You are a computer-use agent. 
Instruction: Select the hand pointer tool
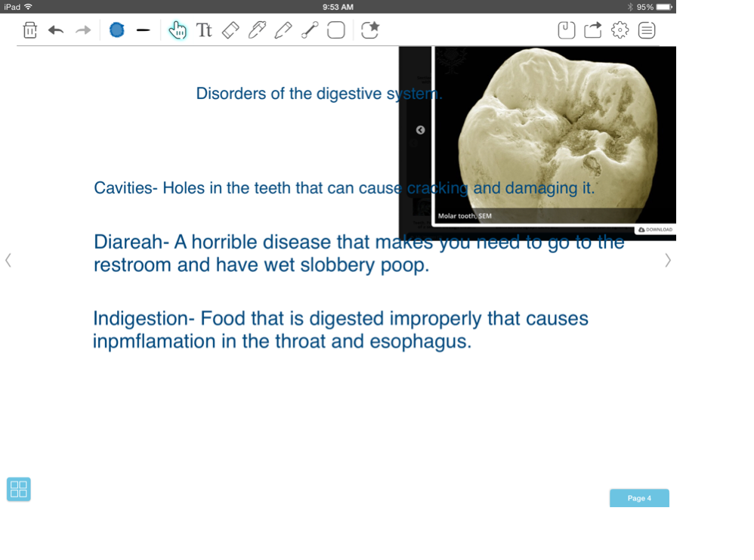tap(178, 30)
